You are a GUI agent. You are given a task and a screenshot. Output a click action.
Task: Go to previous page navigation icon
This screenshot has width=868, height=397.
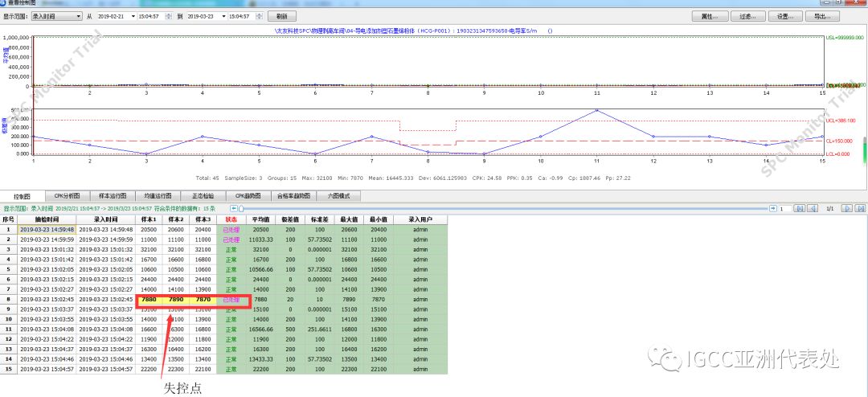813,208
